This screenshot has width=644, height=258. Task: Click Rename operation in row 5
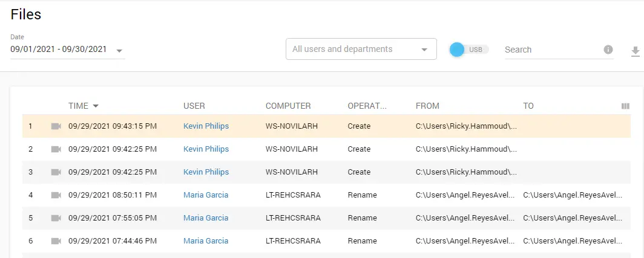click(362, 218)
